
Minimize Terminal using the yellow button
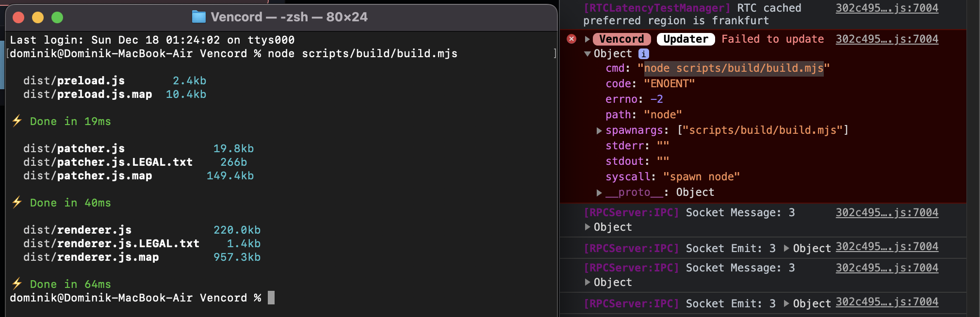38,17
